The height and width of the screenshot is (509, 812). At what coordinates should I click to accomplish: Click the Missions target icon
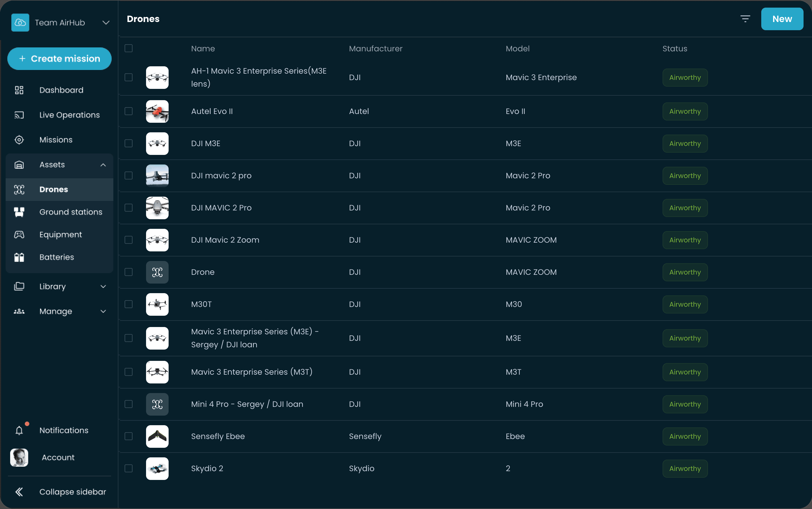click(19, 140)
